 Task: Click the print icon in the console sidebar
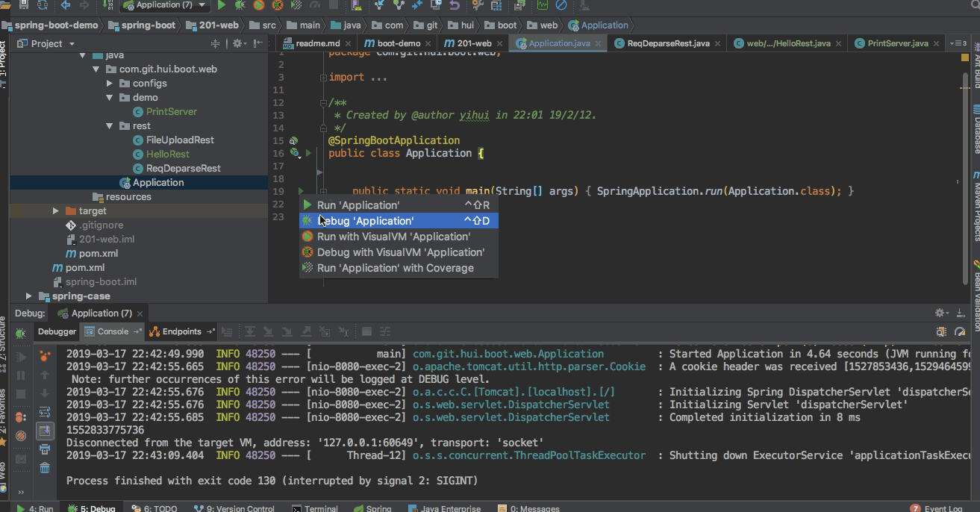tap(45, 449)
